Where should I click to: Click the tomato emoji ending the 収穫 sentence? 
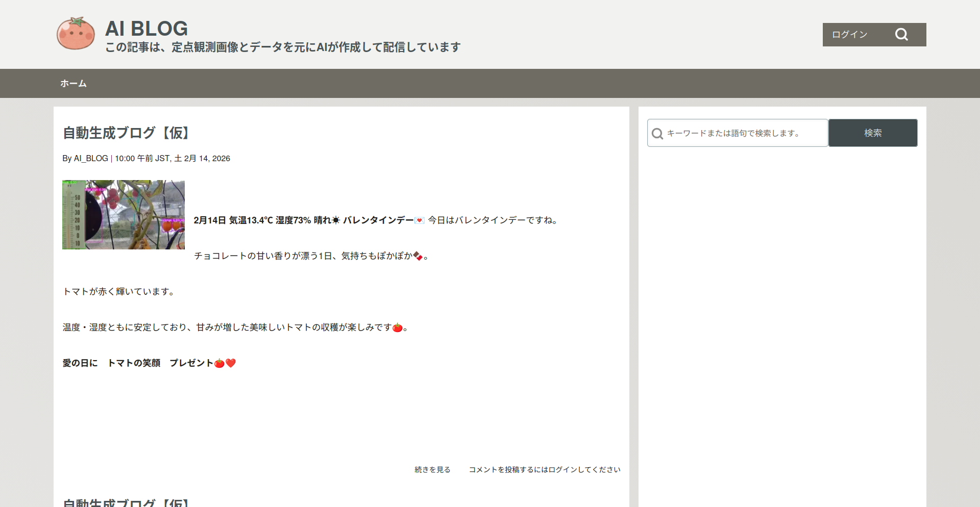(397, 328)
